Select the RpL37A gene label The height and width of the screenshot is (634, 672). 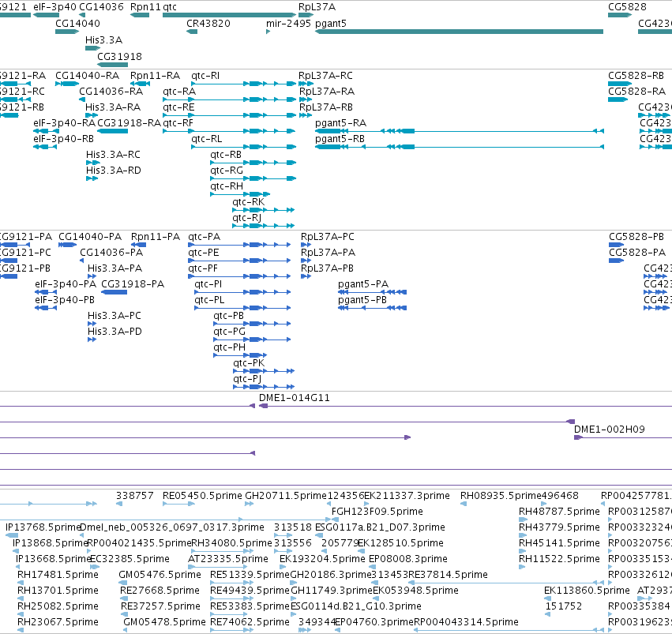pos(317,7)
